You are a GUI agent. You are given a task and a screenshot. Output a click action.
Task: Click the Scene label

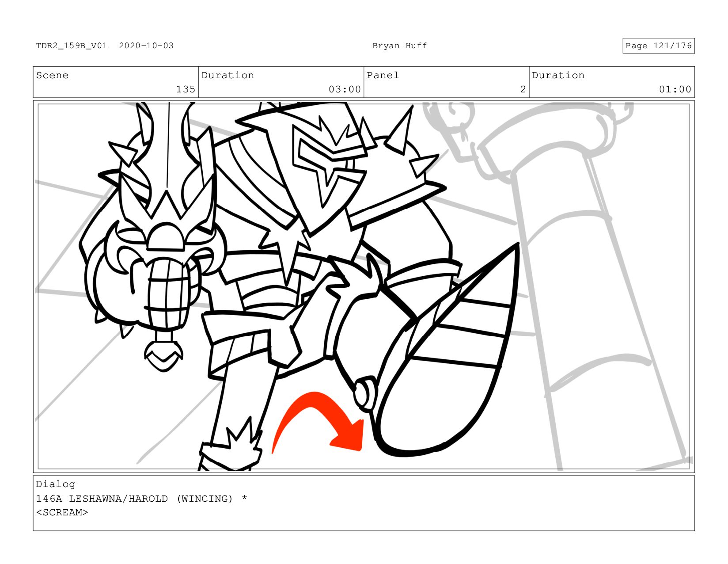[52, 75]
